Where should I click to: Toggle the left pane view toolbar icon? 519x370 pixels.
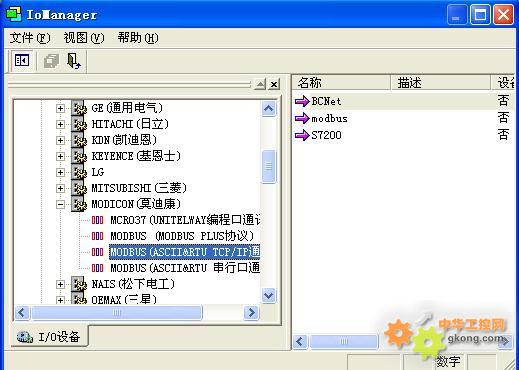coord(22,61)
